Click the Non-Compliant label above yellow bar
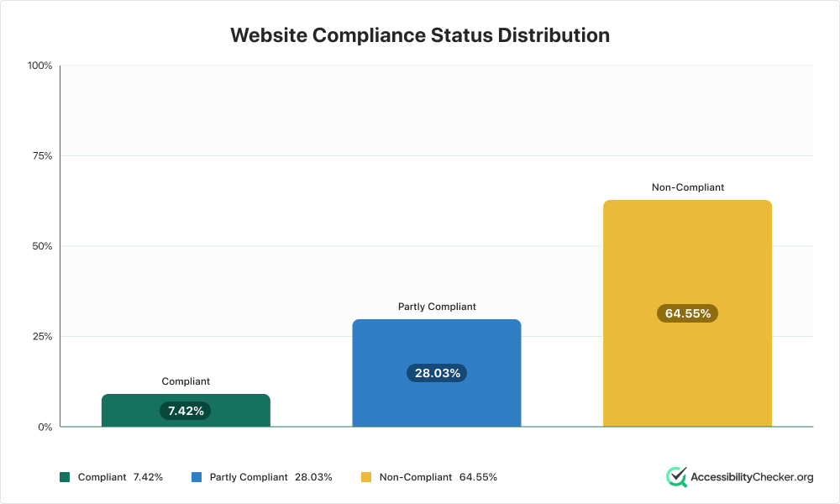Viewport: 840px width, 504px height. 688,187
